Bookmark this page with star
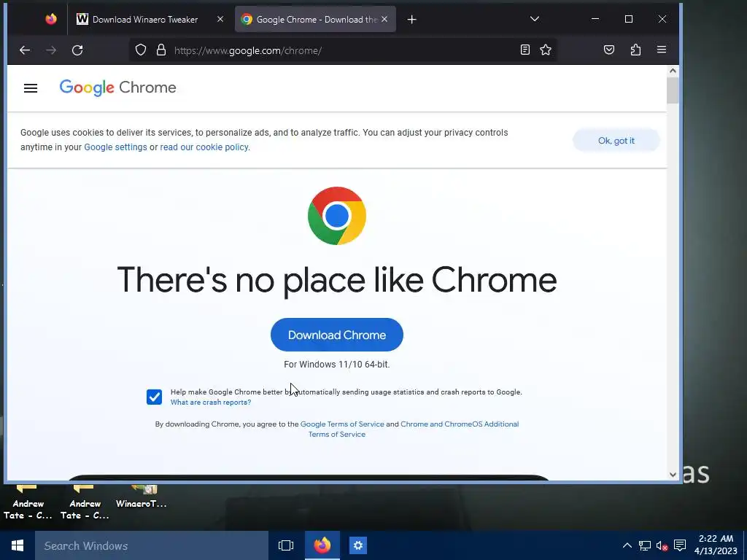The width and height of the screenshot is (747, 560). pyautogui.click(x=546, y=50)
